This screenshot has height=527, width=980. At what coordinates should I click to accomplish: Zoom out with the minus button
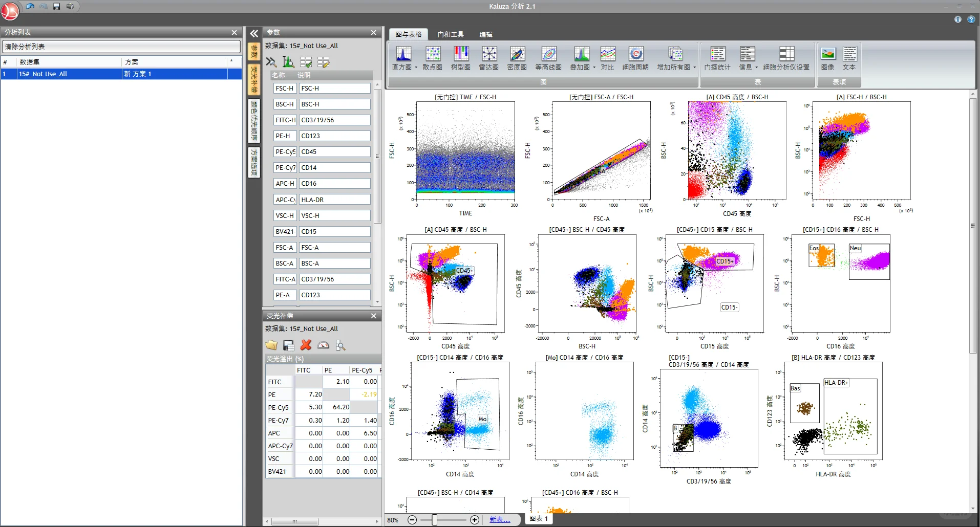pyautogui.click(x=412, y=520)
